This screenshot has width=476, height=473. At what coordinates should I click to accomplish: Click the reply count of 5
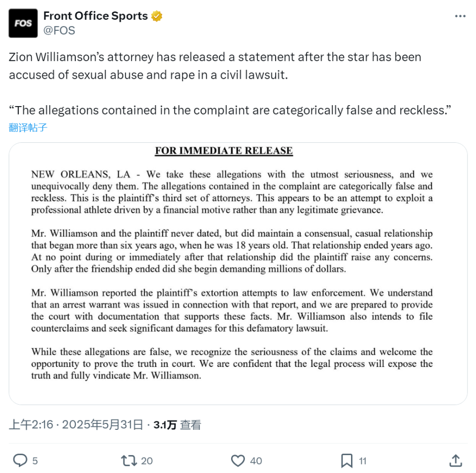tap(35, 461)
